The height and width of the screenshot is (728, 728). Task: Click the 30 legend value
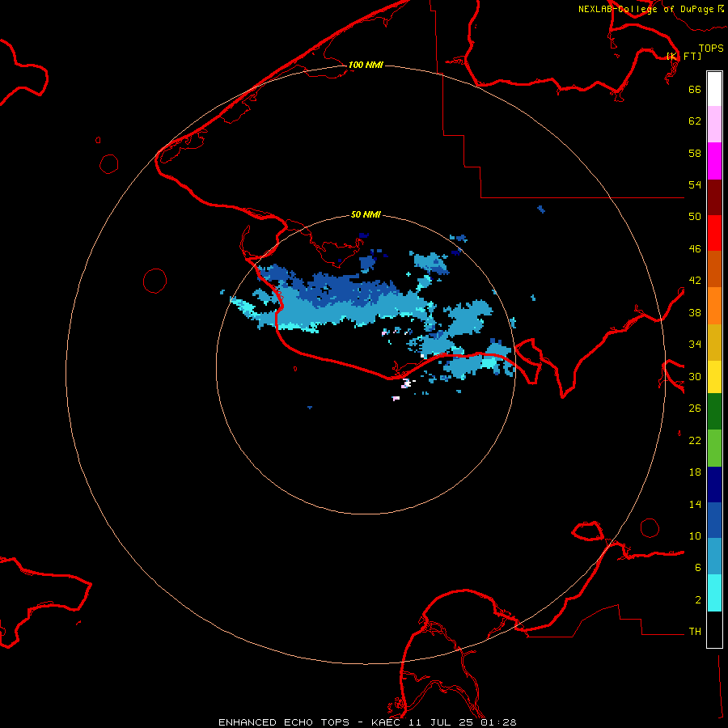click(x=695, y=376)
